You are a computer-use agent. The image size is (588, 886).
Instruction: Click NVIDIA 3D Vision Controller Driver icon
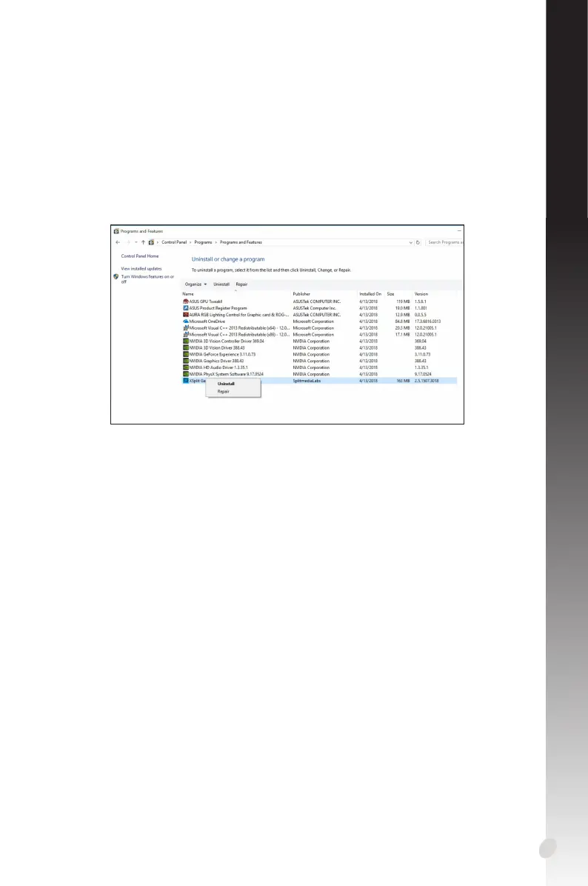(186, 342)
